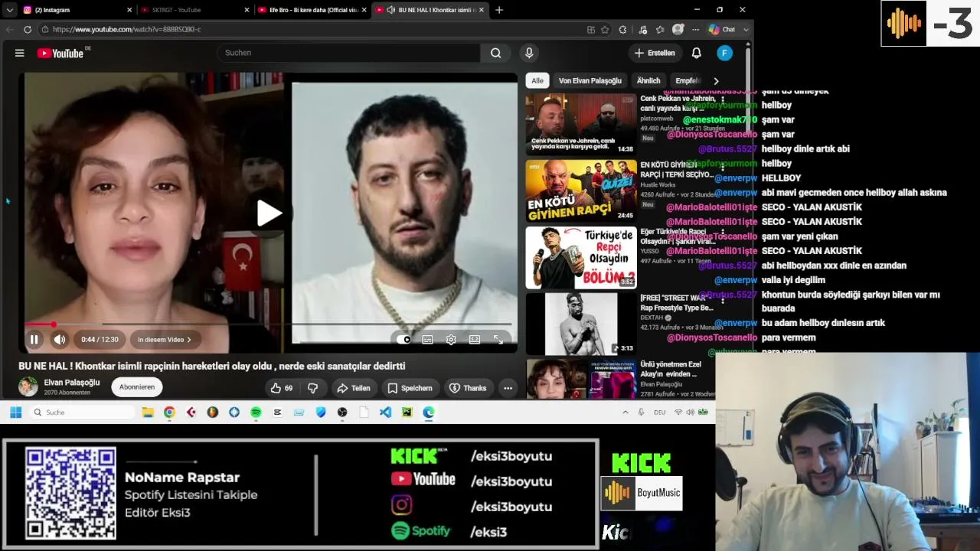
Task: Open the split screen icon in address bar
Action: point(590,29)
